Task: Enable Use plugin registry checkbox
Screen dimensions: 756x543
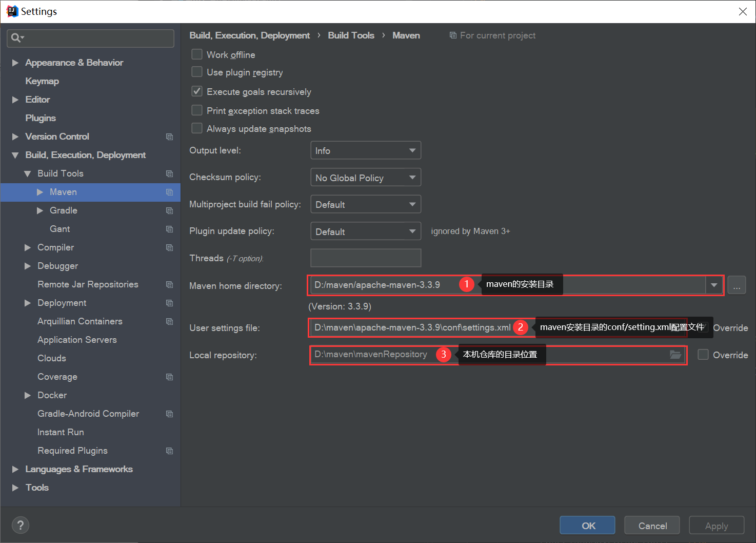Action: pyautogui.click(x=197, y=72)
